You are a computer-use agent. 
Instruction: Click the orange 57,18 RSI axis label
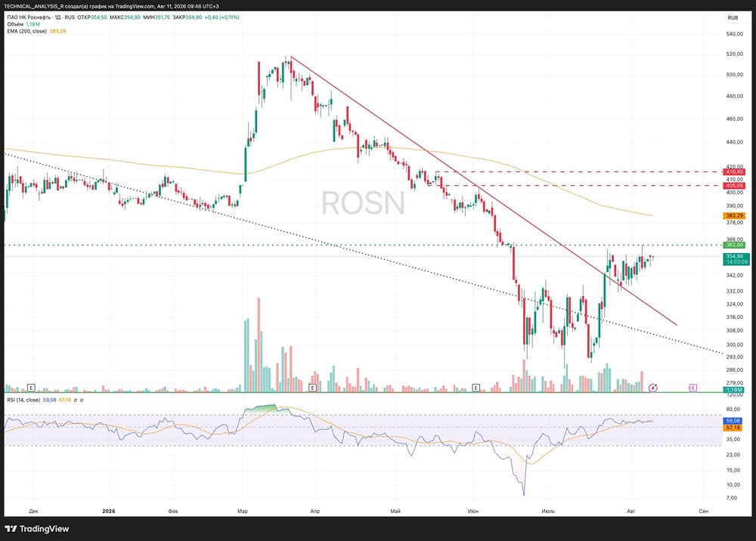(733, 428)
